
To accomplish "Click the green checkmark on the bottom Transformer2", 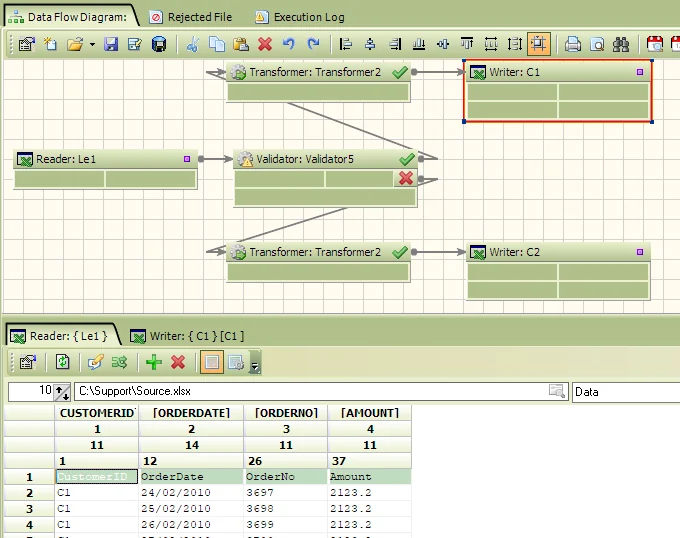I will coord(400,252).
